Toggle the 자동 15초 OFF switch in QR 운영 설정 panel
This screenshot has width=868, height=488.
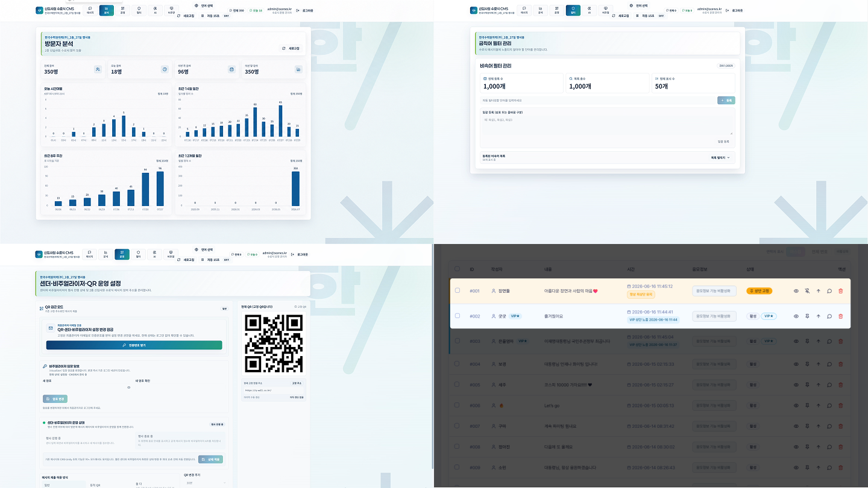click(x=227, y=260)
